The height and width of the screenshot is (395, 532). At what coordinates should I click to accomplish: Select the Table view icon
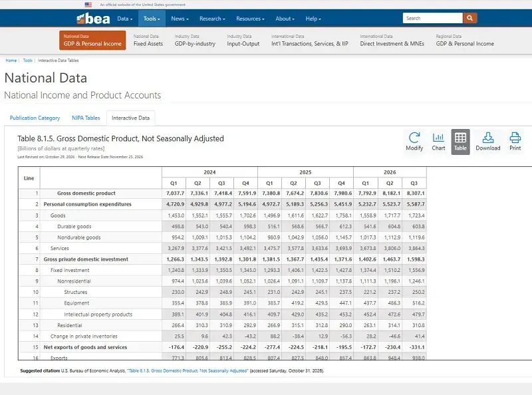click(460, 138)
